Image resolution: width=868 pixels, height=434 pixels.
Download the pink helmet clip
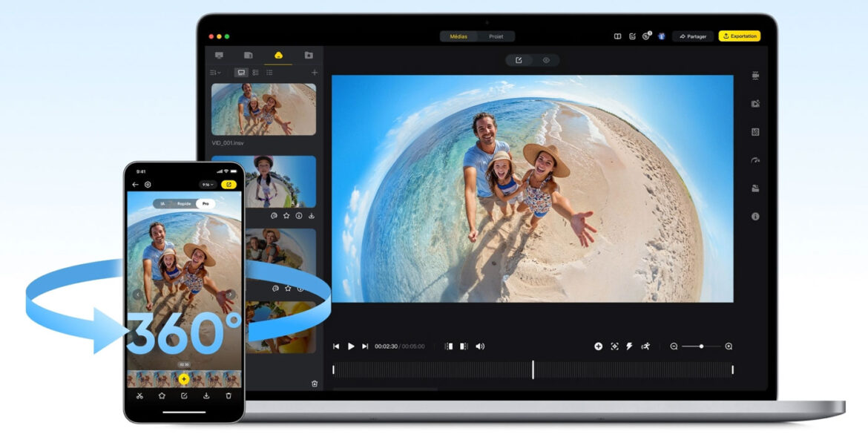click(312, 216)
